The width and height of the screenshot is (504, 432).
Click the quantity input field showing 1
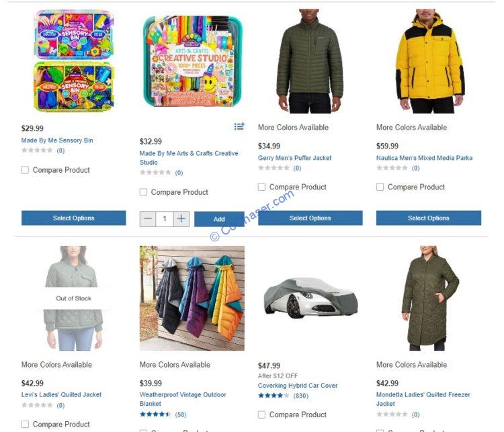165,219
